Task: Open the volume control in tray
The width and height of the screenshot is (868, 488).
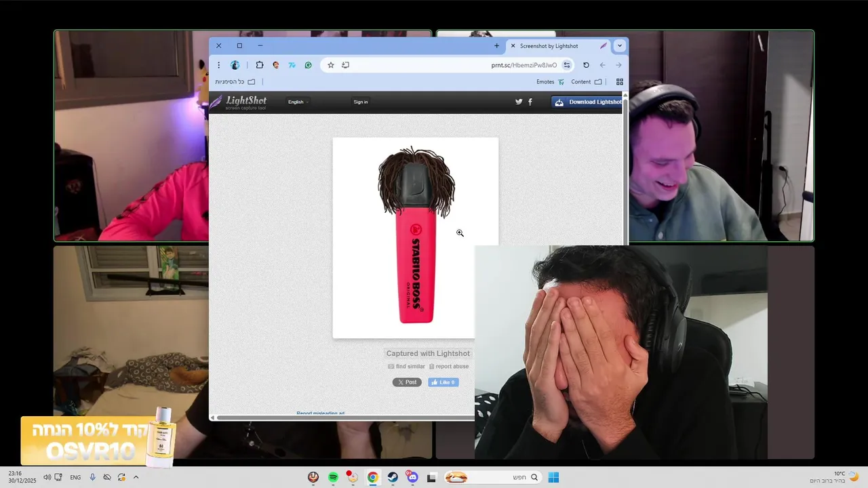Action: (47, 477)
